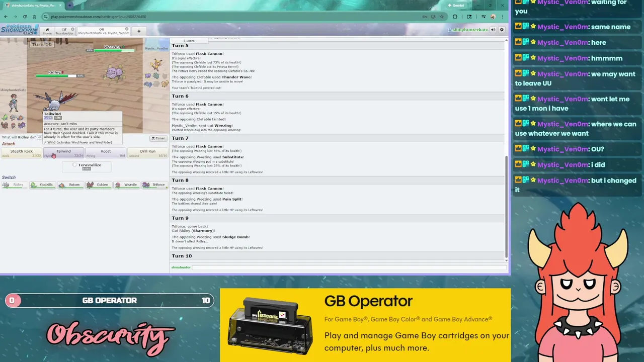The width and height of the screenshot is (644, 362).
Task: Bookmark this page with the star icon
Action: click(x=441, y=17)
